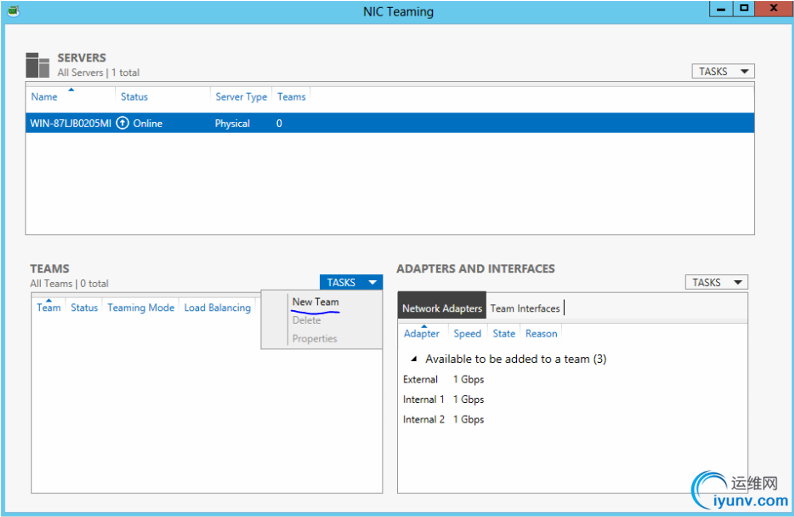Sort adapters by Reason column header
The width and height of the screenshot is (794, 517).
(x=541, y=334)
